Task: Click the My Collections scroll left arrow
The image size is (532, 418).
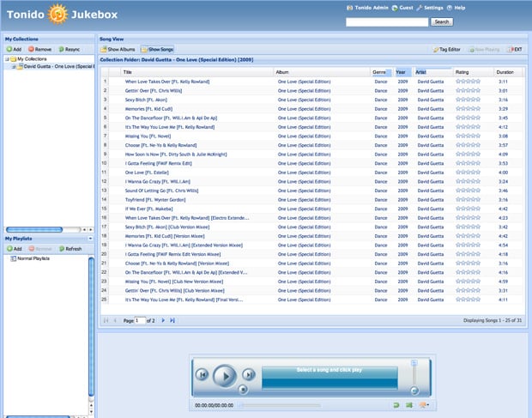Action: [84, 230]
